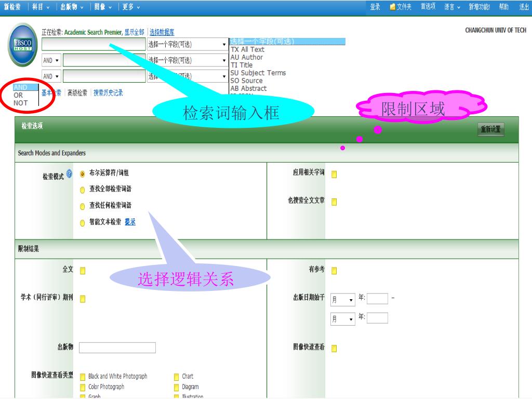
Task: Enable the 应用相关字词 checkbox
Action: pyautogui.click(x=334, y=175)
